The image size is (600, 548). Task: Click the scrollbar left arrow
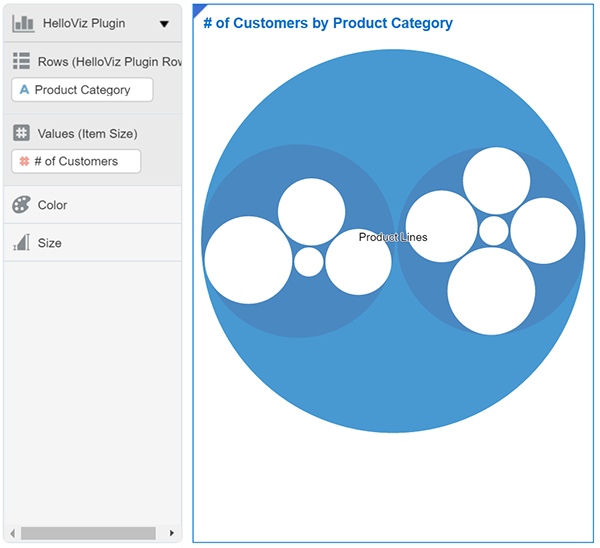12,534
